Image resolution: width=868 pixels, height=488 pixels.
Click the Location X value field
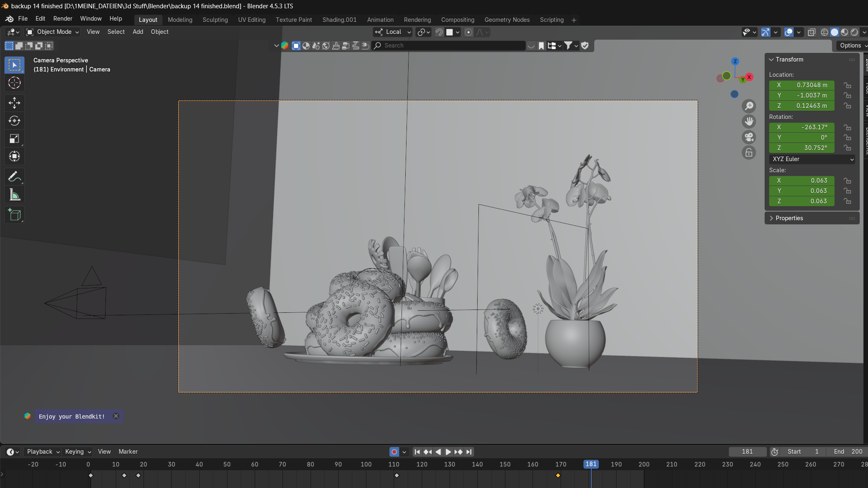(801, 85)
